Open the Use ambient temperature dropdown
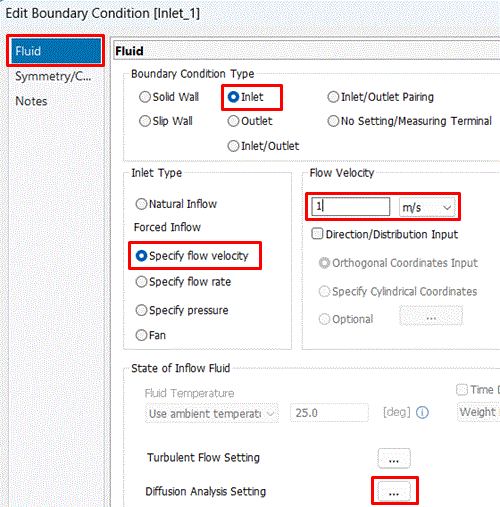This screenshot has width=500, height=507. click(x=212, y=413)
